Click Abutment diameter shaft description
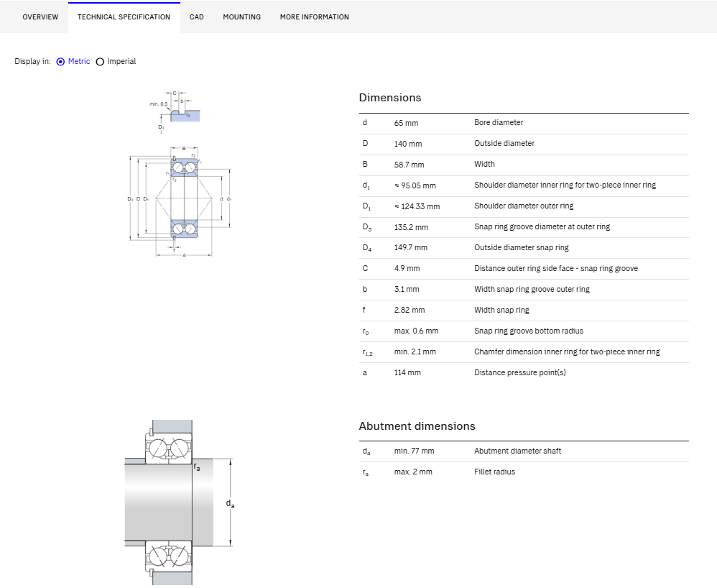Viewport: 717px width, 588px height. click(x=517, y=451)
